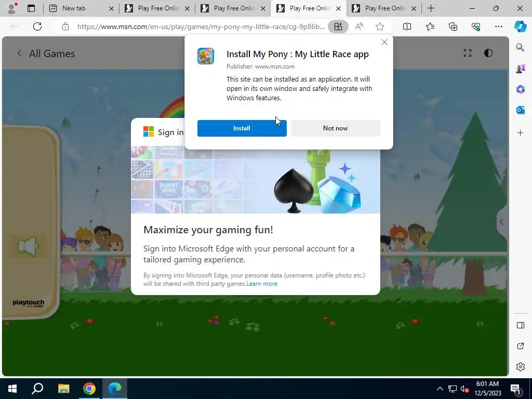Open taskbar Search
The width and height of the screenshot is (532, 399).
37,389
